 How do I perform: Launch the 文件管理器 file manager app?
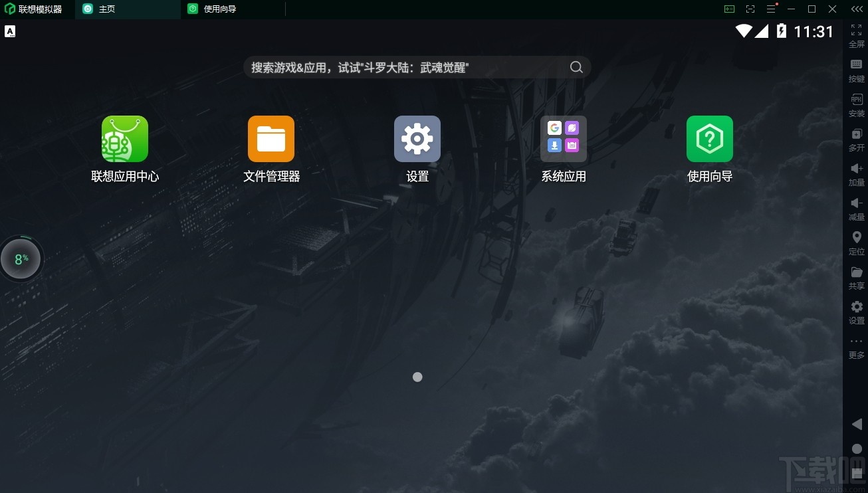[x=271, y=139]
